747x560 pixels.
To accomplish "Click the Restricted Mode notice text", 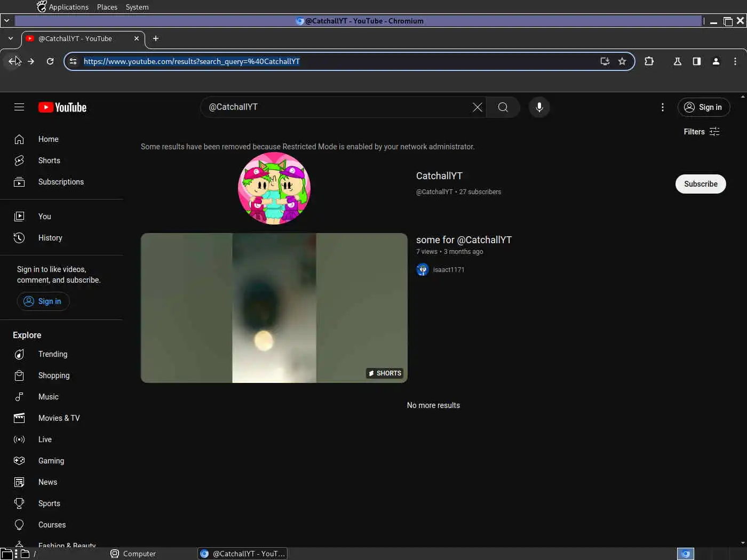I will (x=307, y=147).
